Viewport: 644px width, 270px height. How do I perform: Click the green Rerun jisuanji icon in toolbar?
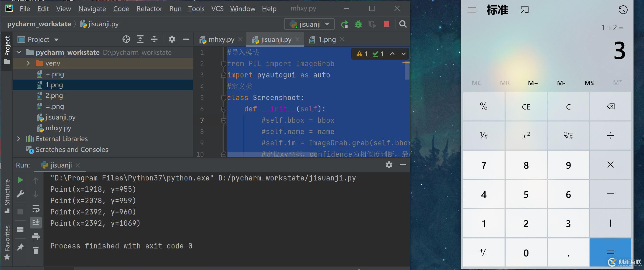(344, 24)
